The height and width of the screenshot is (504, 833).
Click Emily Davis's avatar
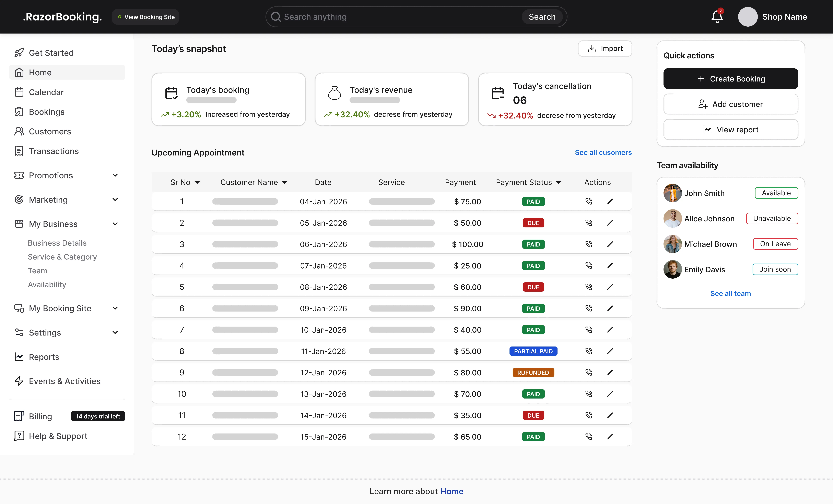[x=672, y=269]
